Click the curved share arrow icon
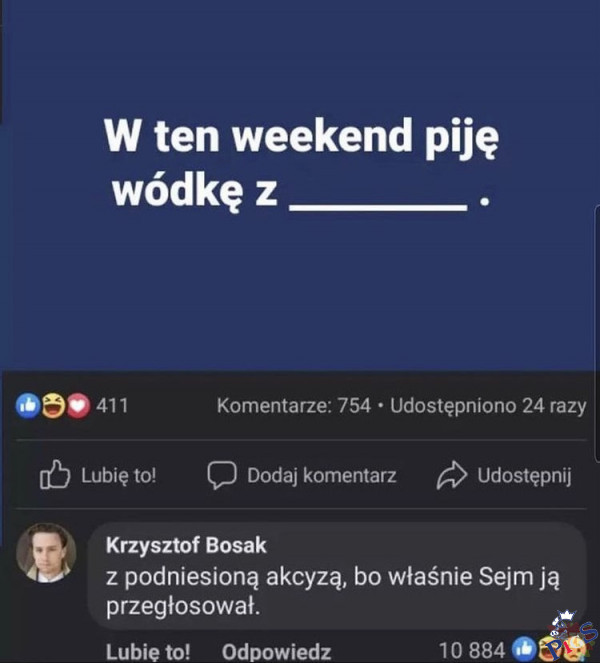The width and height of the screenshot is (600, 663). coord(452,475)
